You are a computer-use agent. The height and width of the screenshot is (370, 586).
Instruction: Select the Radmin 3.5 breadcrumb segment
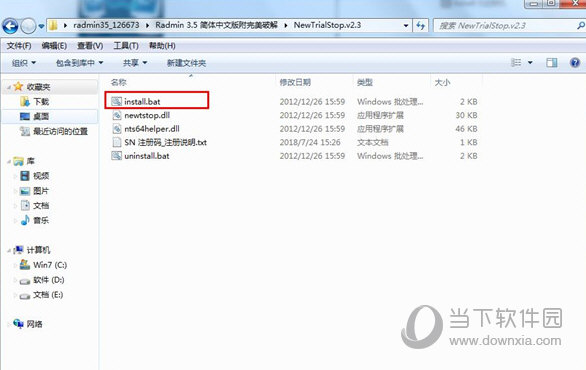tap(216, 25)
